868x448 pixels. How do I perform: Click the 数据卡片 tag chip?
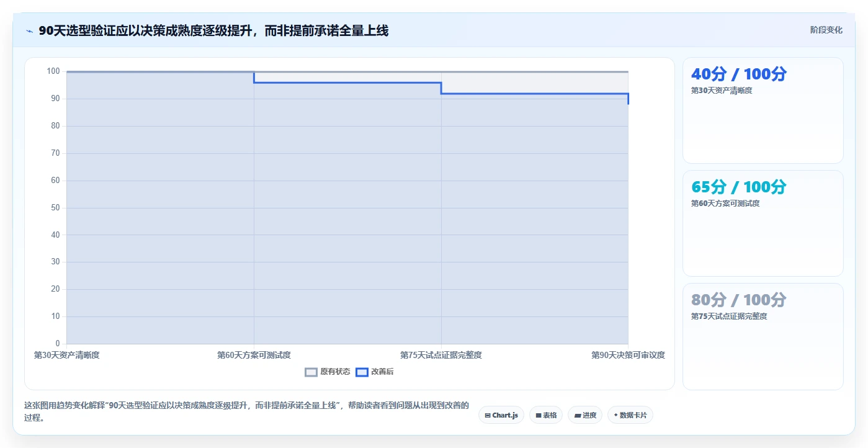click(630, 415)
